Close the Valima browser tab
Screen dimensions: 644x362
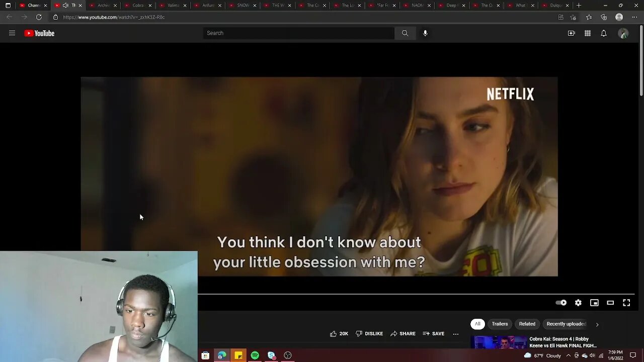[x=185, y=6]
